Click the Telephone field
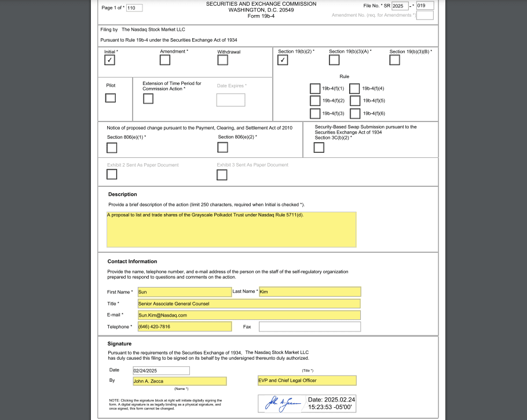The width and height of the screenshot is (527, 420). click(185, 327)
